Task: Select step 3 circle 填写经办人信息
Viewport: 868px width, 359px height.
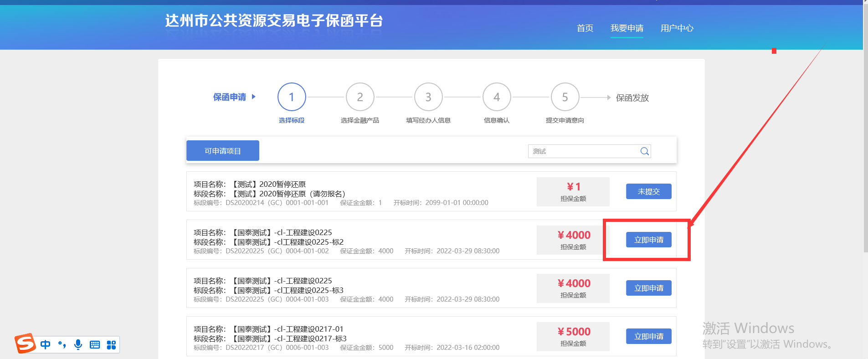Action: click(x=428, y=97)
